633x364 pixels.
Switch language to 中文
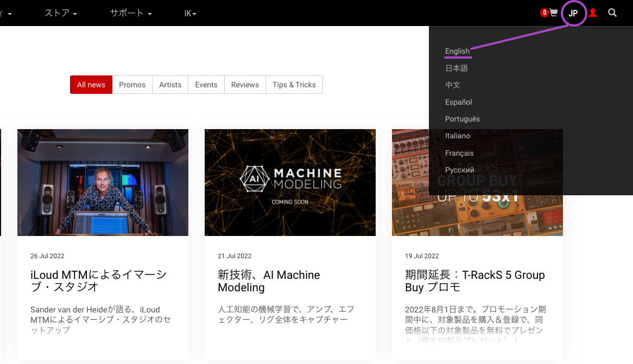point(453,85)
